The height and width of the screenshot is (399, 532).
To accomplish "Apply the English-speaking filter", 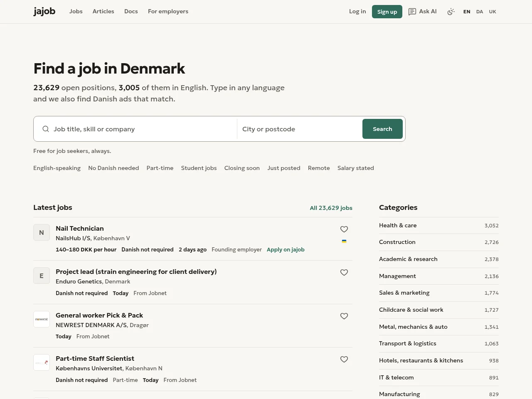I will (57, 168).
